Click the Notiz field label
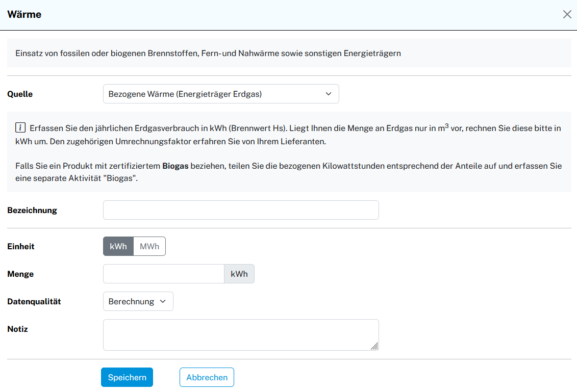Image resolution: width=577 pixels, height=392 pixels. tap(17, 329)
